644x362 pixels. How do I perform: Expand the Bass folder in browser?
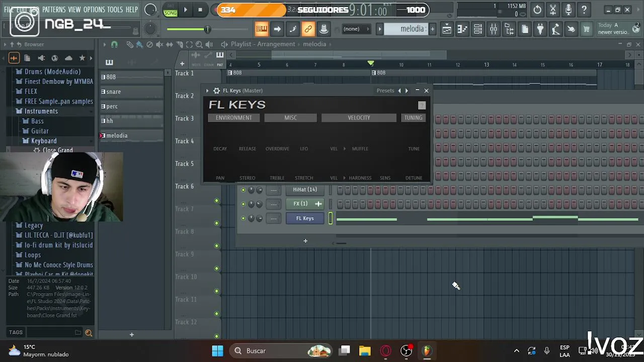37,121
